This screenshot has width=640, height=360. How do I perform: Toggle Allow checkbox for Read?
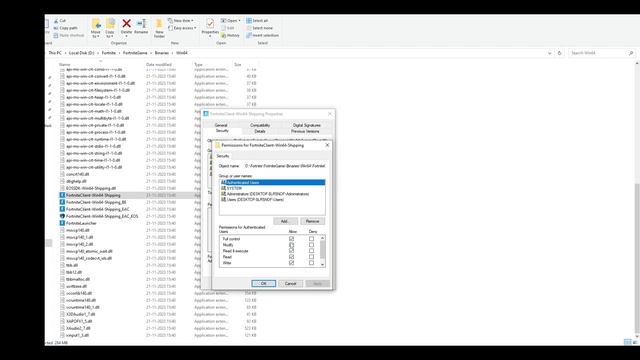[x=291, y=257]
